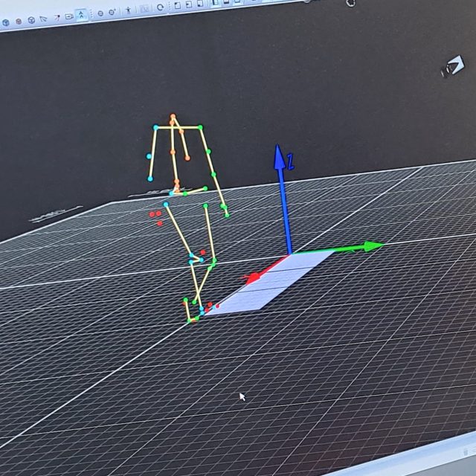Select the wireframe cube toolbar icon
The width and height of the screenshot is (476, 476).
[31, 20]
